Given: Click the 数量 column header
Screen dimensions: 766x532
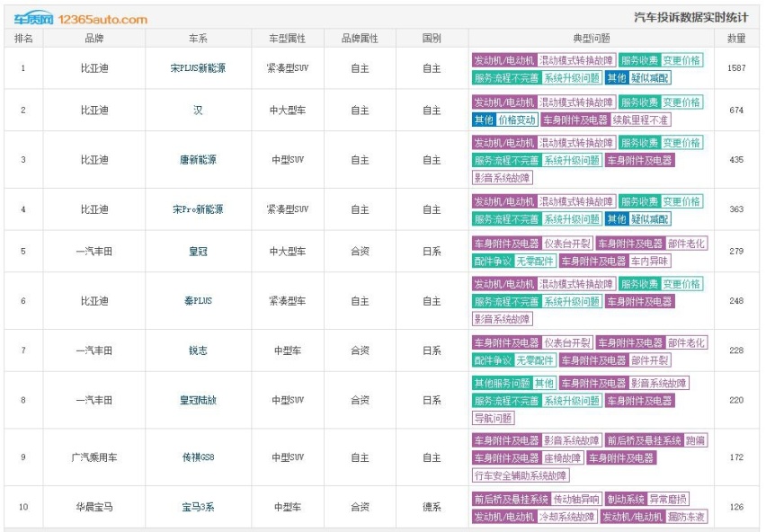Looking at the screenshot, I should (x=736, y=38).
